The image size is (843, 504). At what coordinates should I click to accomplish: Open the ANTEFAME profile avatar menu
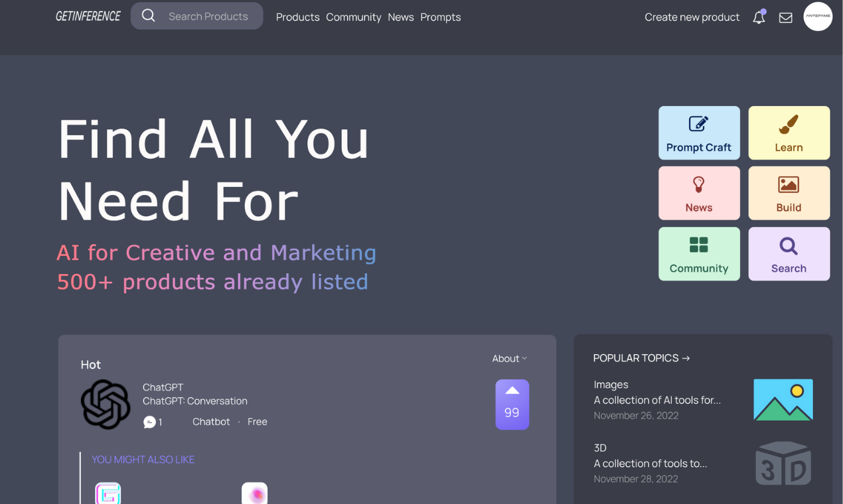(x=818, y=17)
